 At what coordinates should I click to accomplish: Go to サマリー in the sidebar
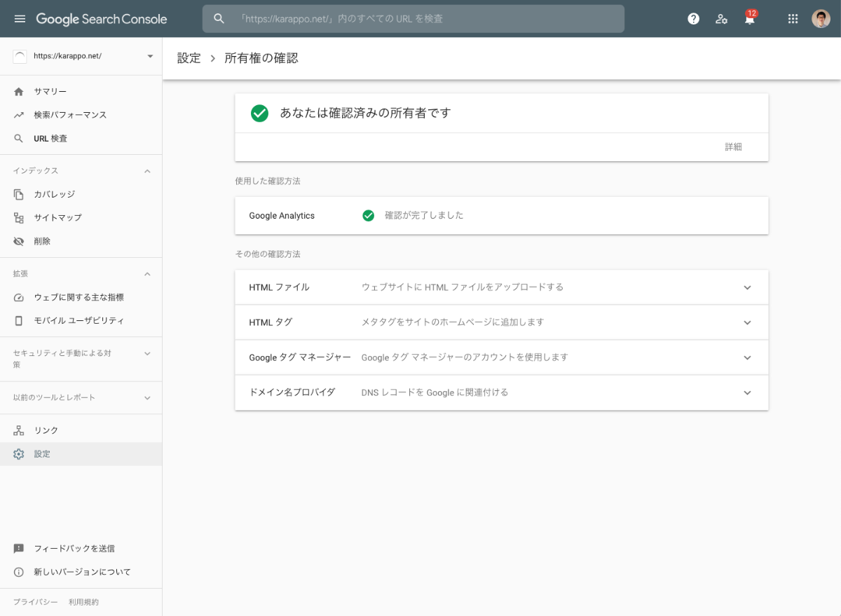[81, 92]
